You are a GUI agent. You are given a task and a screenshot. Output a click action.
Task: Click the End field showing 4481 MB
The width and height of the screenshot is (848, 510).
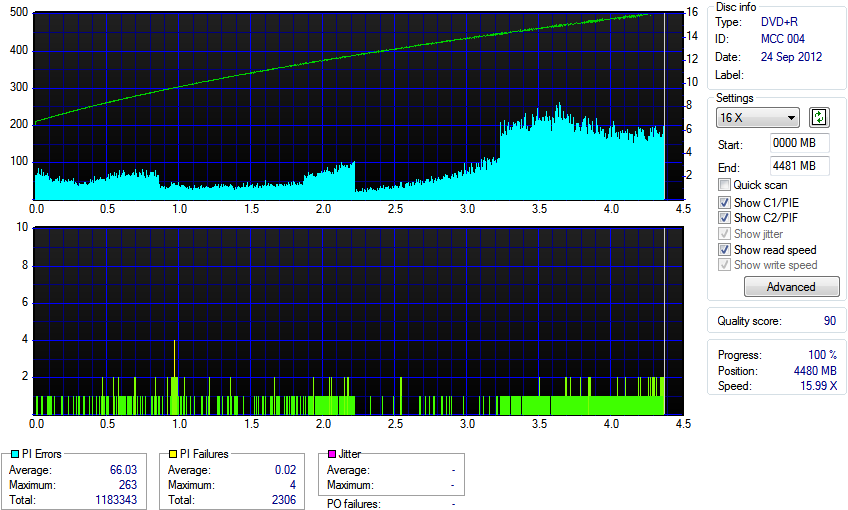(x=799, y=166)
